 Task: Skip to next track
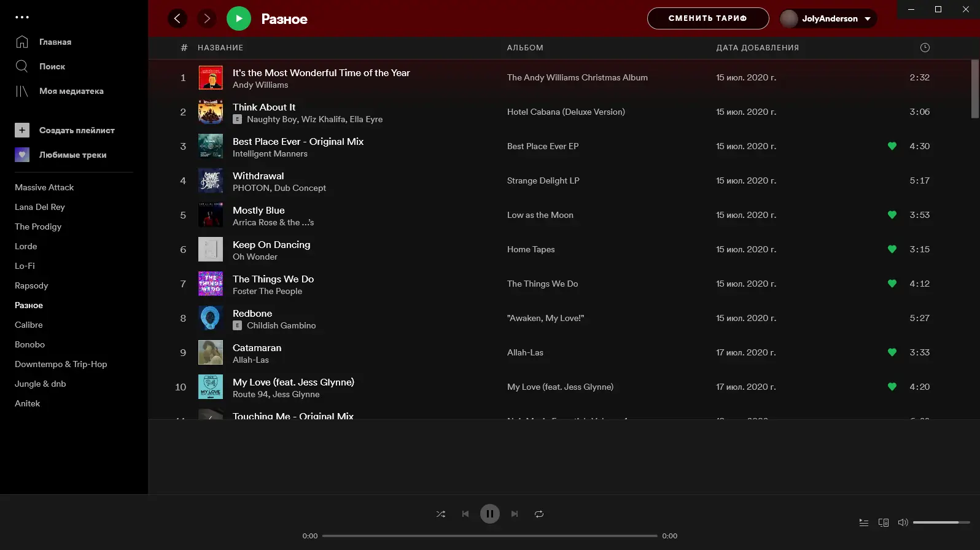515,514
